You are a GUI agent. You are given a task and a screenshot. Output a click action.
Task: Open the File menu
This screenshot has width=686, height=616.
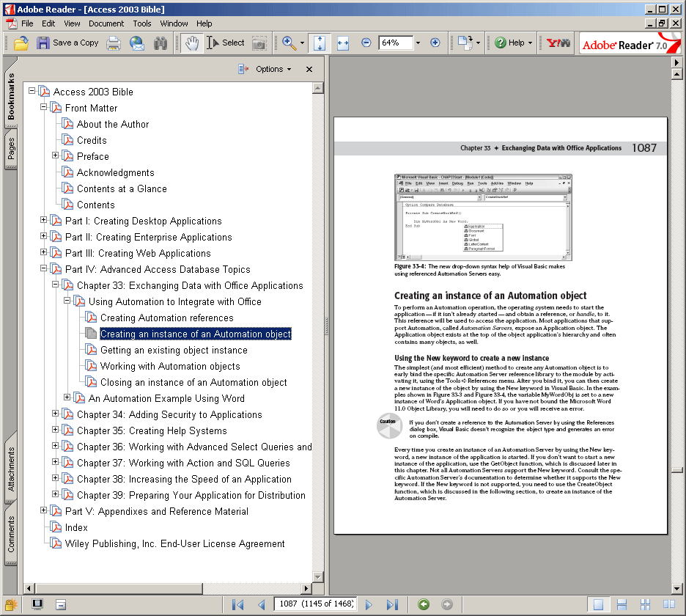coord(27,23)
